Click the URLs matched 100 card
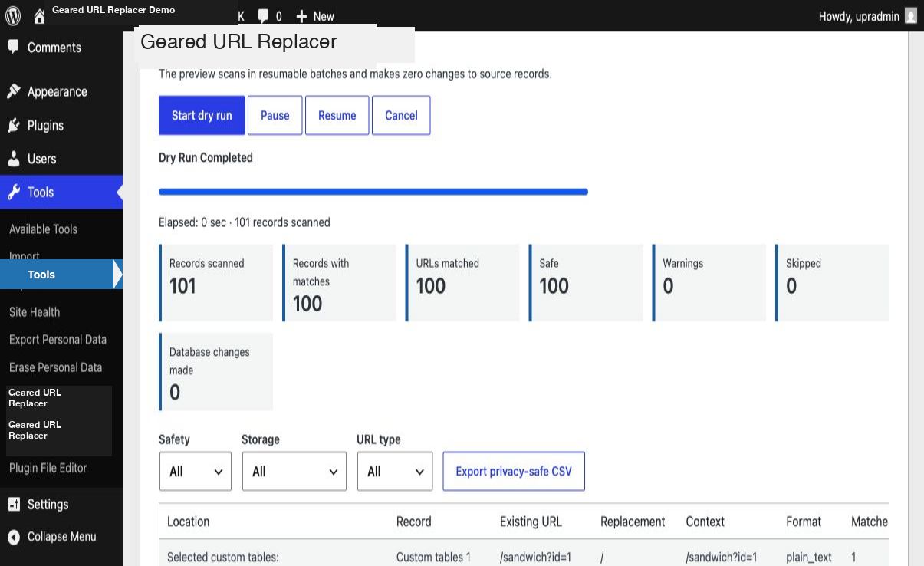This screenshot has height=566, width=924. pyautogui.click(x=462, y=282)
